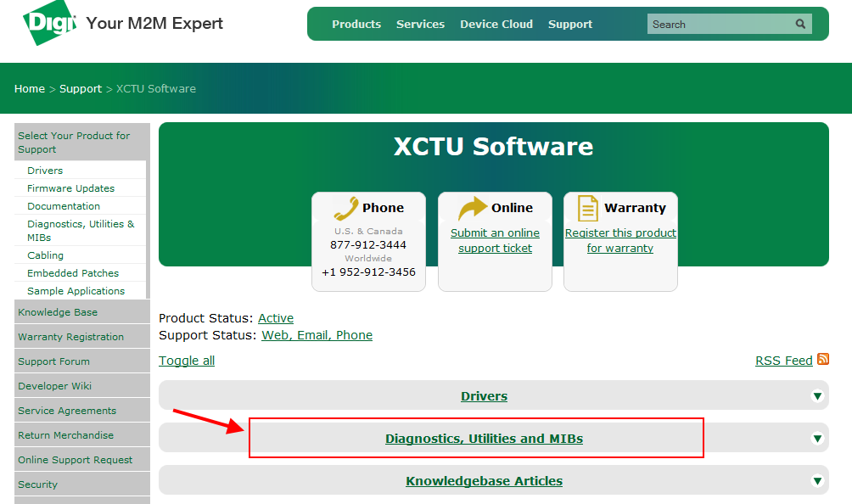Open Service Agreements sidebar item
The width and height of the screenshot is (852, 504).
(82, 411)
